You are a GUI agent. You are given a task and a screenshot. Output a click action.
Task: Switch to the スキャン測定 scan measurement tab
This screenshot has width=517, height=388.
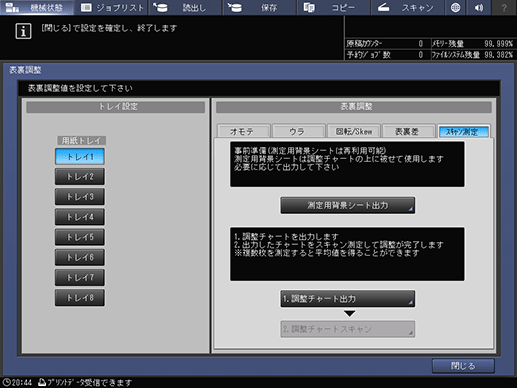click(x=464, y=131)
